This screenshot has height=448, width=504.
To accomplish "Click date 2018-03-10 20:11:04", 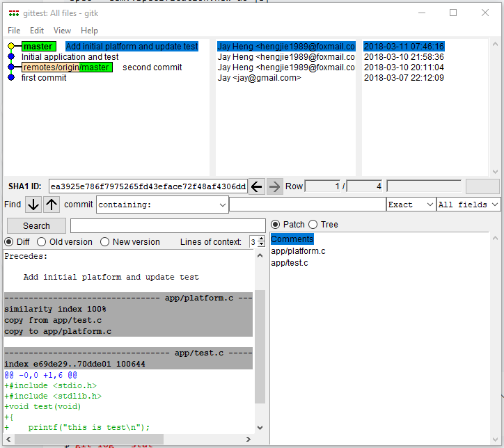I will [x=404, y=67].
